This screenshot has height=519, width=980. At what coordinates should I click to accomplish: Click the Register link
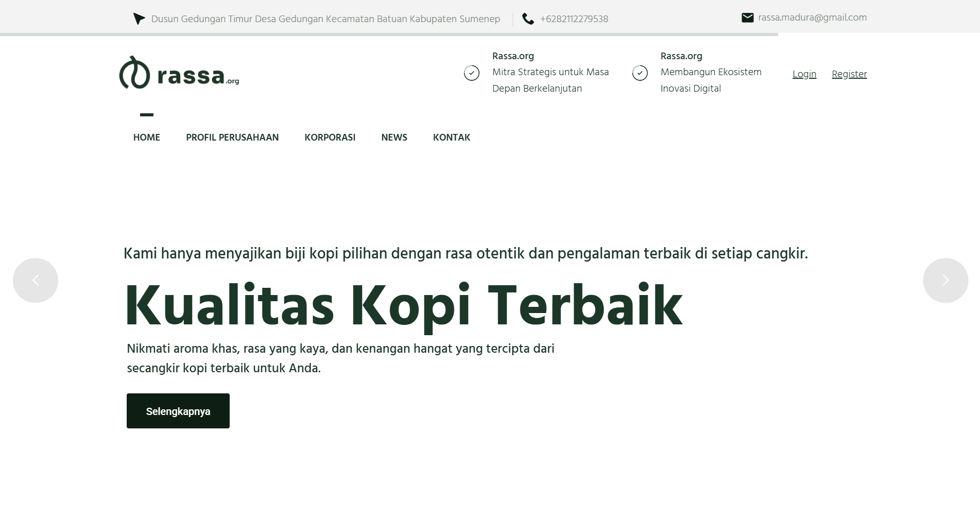click(849, 74)
